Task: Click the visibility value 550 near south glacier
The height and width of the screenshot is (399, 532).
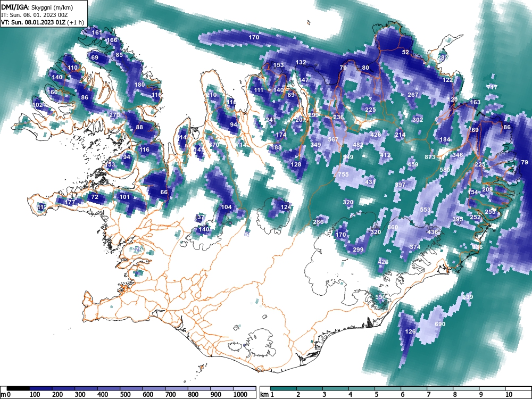Action: pos(380,296)
